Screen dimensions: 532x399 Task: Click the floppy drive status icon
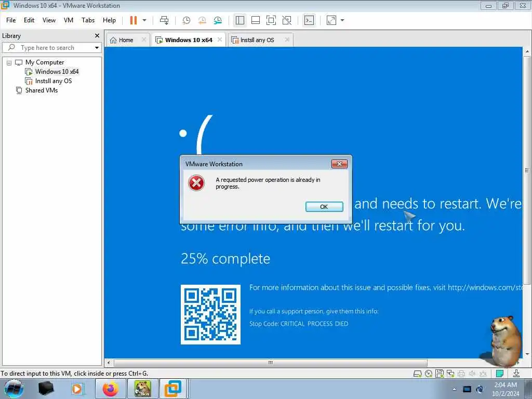pyautogui.click(x=440, y=374)
